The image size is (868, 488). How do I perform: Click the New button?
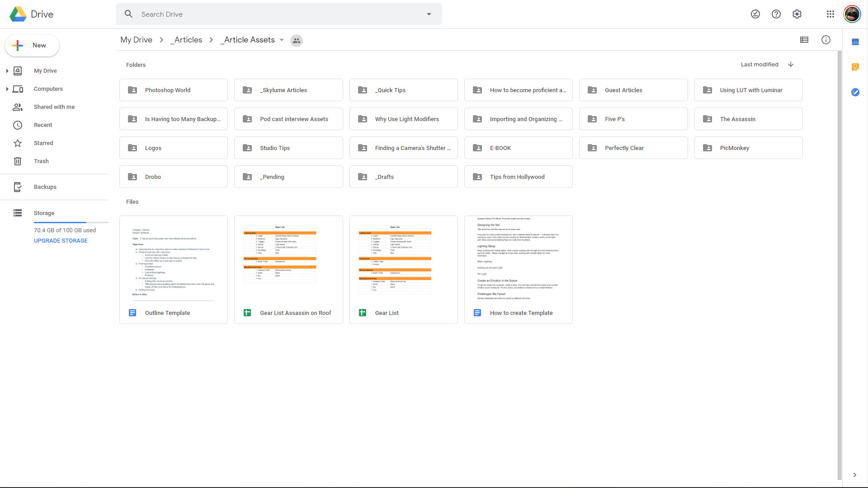click(x=32, y=46)
